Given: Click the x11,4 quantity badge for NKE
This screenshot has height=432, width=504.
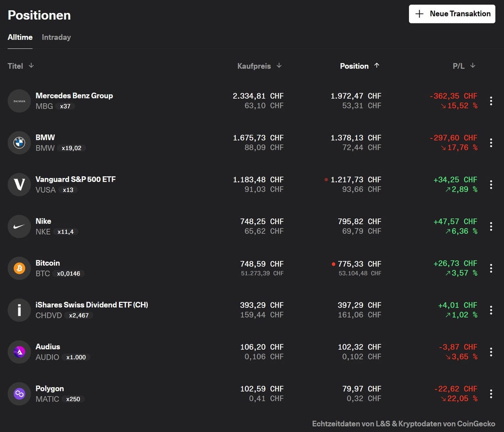Looking at the screenshot, I should coord(66,232).
